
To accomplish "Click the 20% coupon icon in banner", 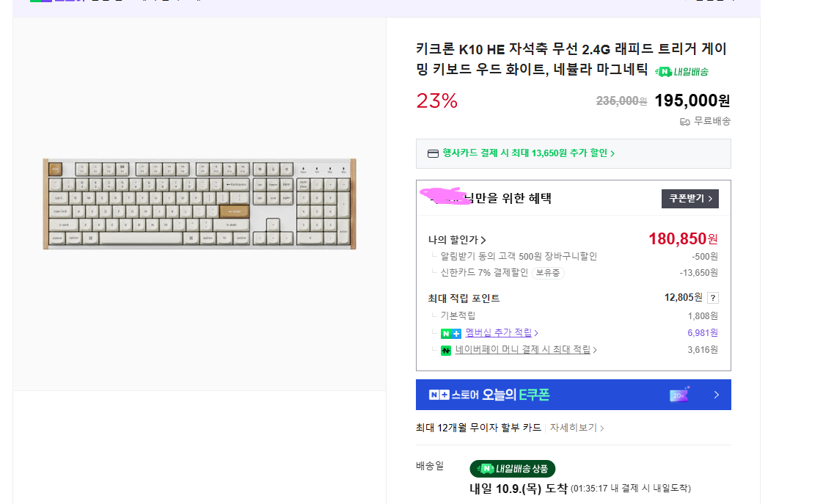I will pyautogui.click(x=679, y=395).
